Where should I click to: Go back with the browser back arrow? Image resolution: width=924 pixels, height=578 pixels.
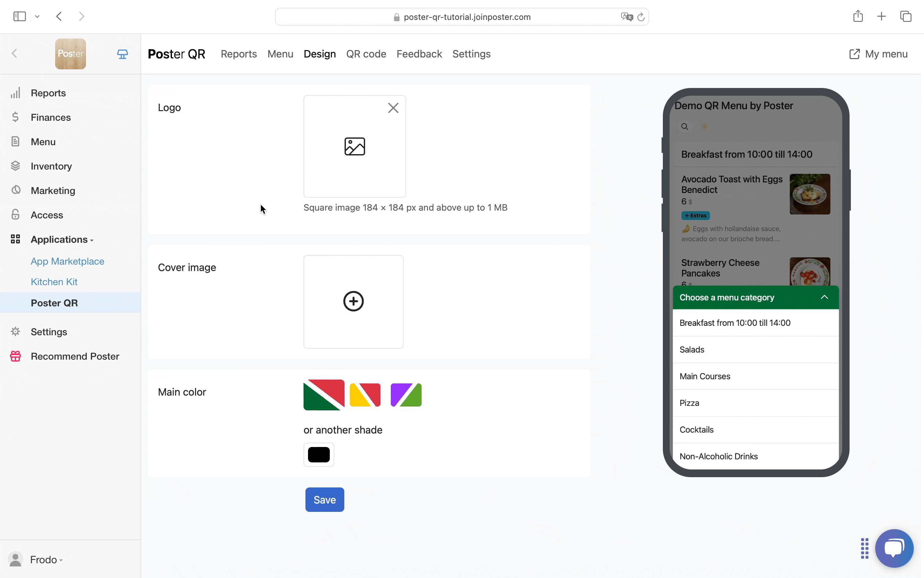59,16
